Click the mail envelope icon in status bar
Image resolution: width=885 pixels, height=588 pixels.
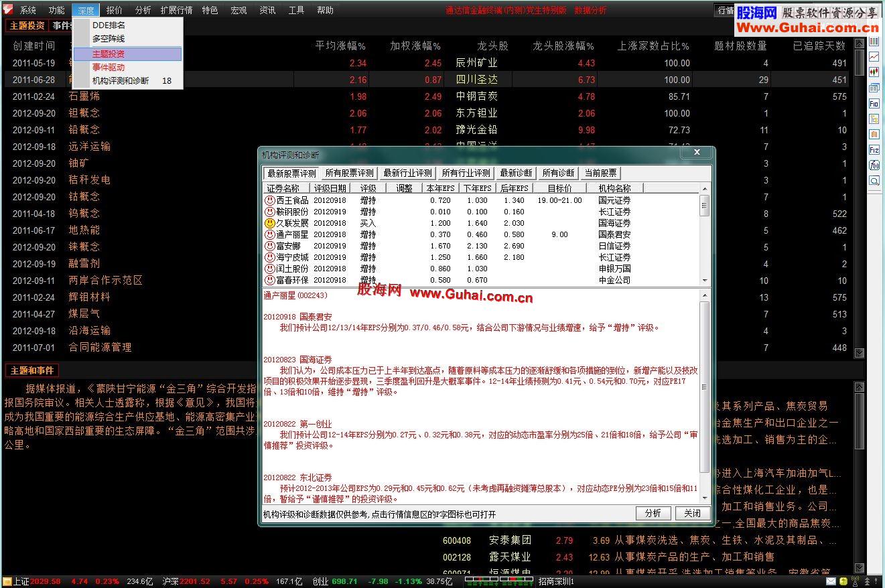pyautogui.click(x=831, y=581)
